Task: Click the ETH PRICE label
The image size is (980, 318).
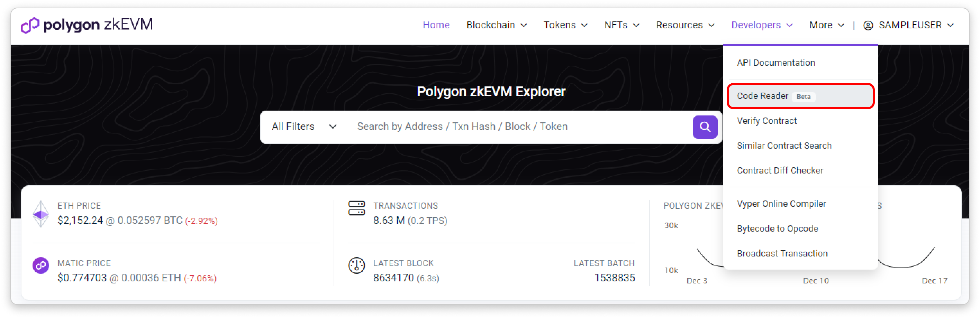Action: coord(79,206)
